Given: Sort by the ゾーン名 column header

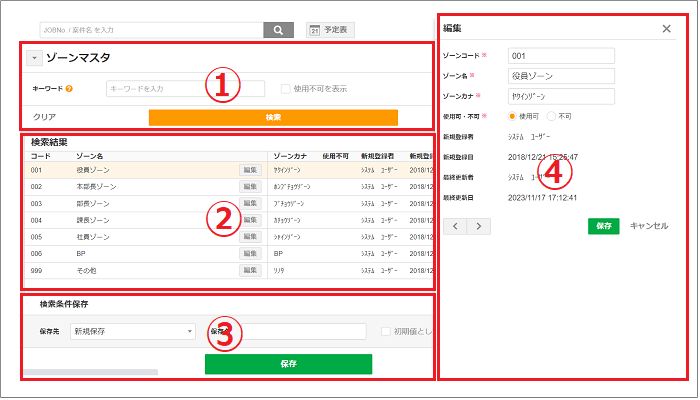Looking at the screenshot, I should tap(90, 157).
